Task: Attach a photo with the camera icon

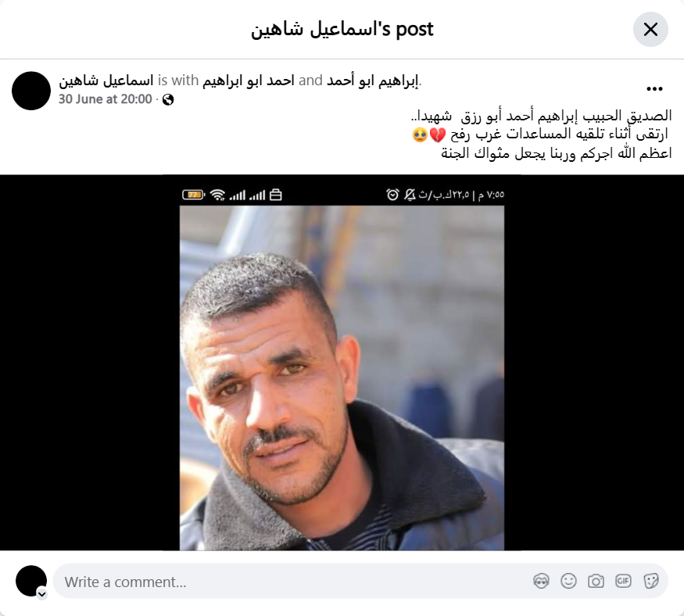Action: (596, 581)
